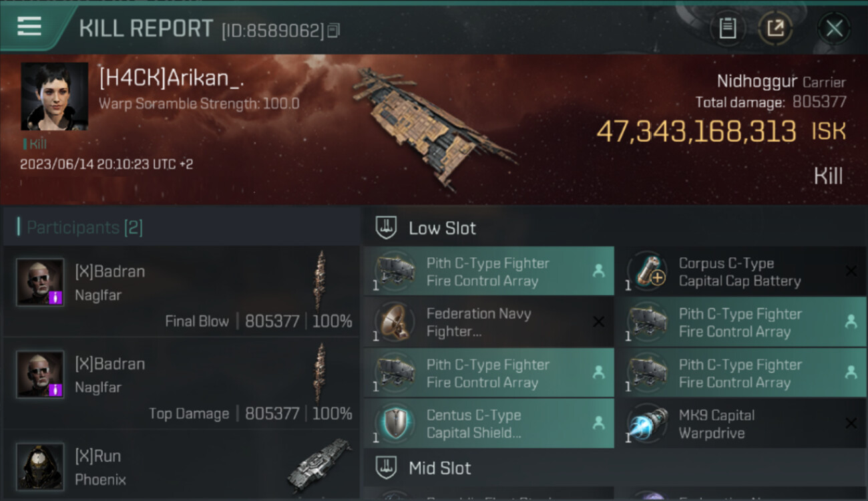Image resolution: width=868 pixels, height=501 pixels.
Task: Open the hamburger menu icon
Action: pos(29,27)
